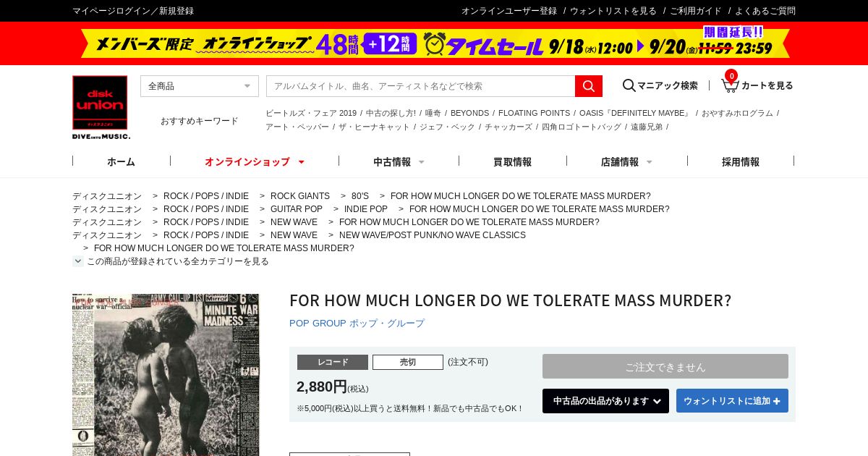Select the レコード format tag
868x456 pixels.
(x=333, y=362)
